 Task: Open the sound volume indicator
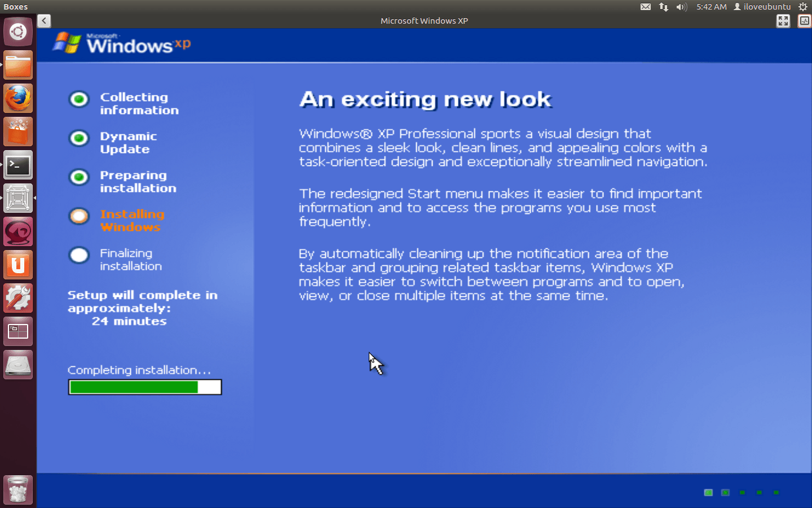pyautogui.click(x=681, y=7)
